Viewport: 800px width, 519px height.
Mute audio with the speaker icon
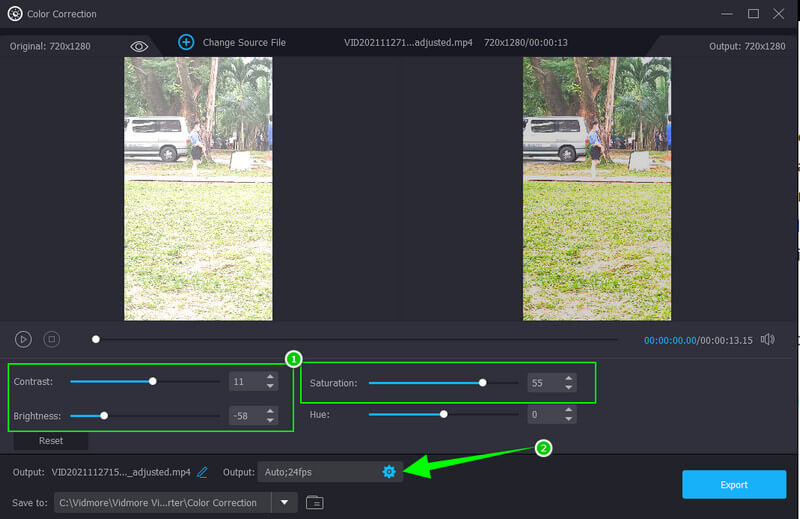point(767,340)
